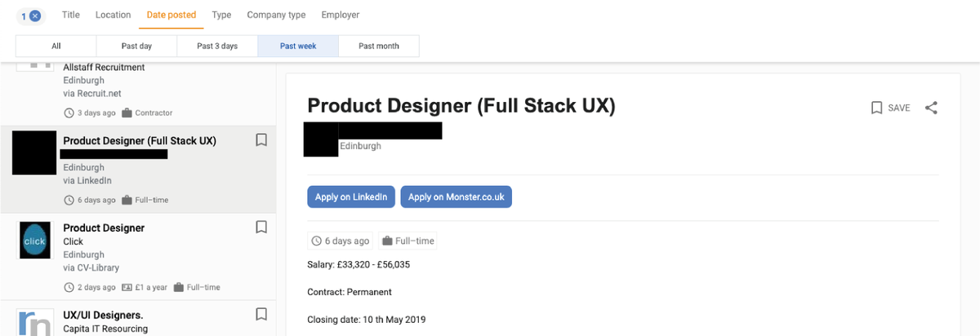Save the job in the detail pane
This screenshot has width=980, height=336.
click(x=890, y=108)
